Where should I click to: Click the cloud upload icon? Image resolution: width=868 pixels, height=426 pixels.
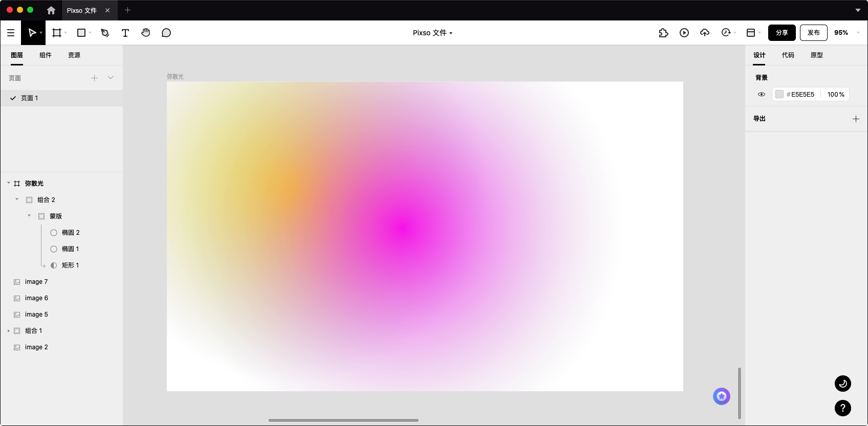point(705,33)
